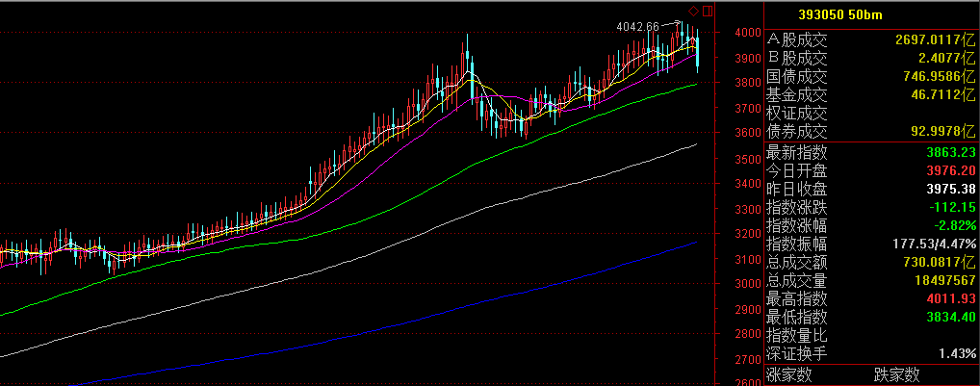Click the index change value -112.15

[x=950, y=207]
